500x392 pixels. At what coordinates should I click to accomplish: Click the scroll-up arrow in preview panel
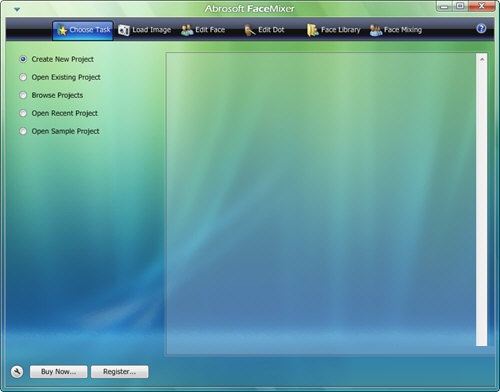(x=482, y=59)
